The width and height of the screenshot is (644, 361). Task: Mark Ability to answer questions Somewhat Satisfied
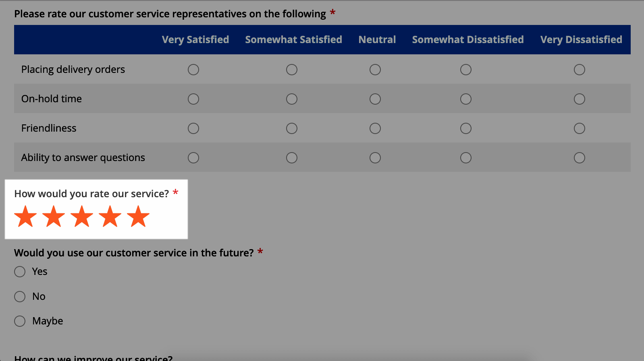pyautogui.click(x=292, y=158)
